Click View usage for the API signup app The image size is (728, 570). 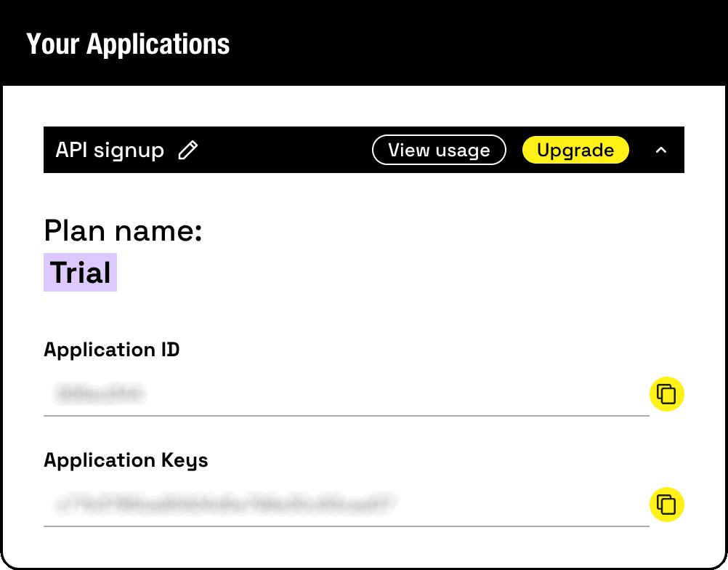[x=439, y=150]
